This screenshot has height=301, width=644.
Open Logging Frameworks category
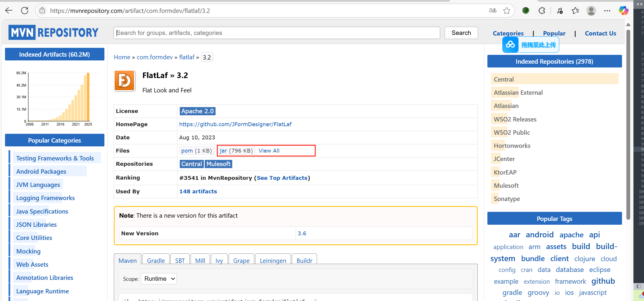coord(45,198)
